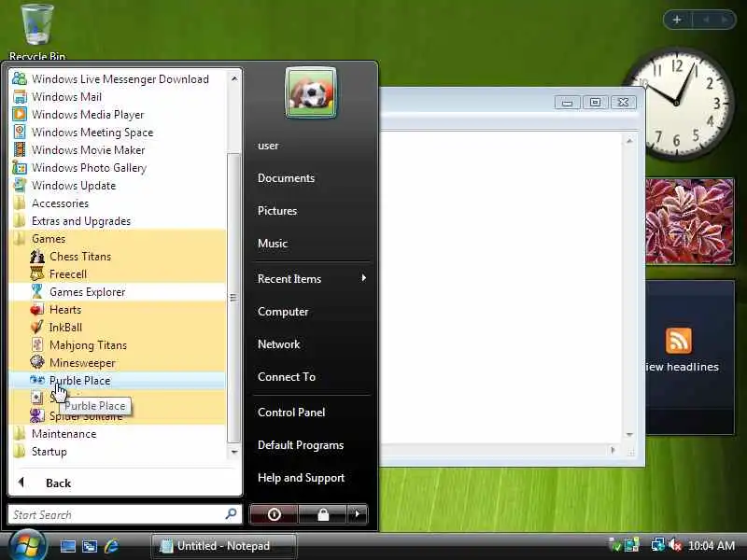Screen dimensions: 747x560
Task: Expand the Recent Items submenu
Action: coord(312,278)
